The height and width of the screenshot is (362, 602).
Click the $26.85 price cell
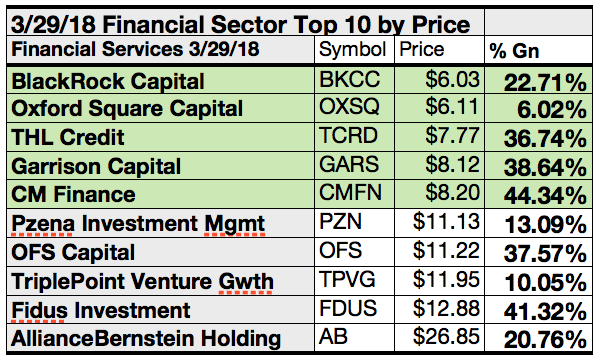pos(439,338)
